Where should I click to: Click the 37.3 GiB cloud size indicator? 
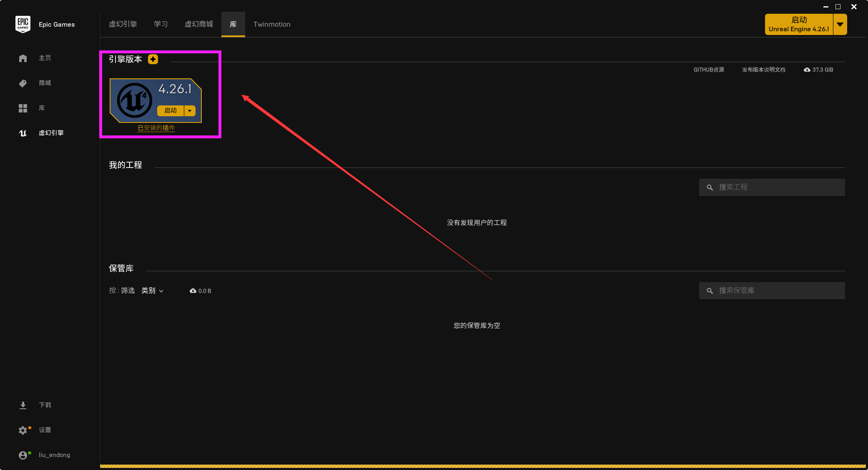818,70
